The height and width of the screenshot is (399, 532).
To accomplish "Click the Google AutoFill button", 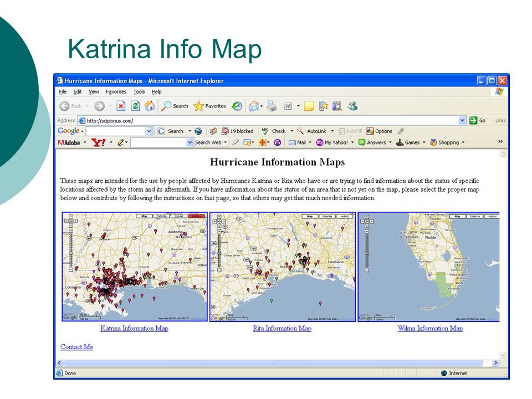I will pos(350,131).
